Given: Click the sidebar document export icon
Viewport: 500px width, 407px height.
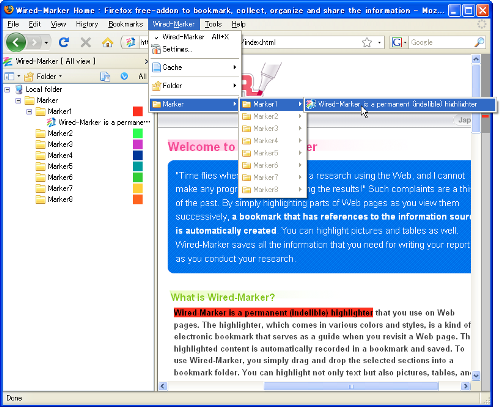Looking at the screenshot, I should [105, 76].
